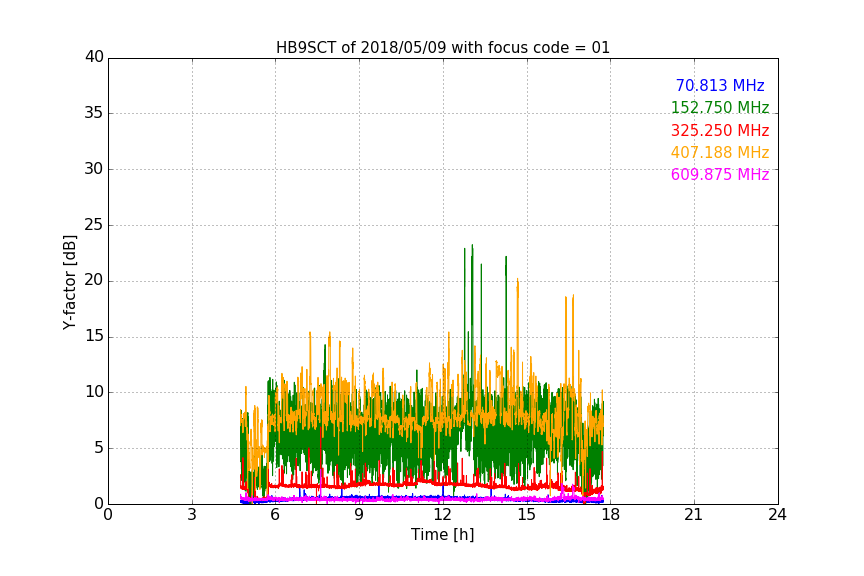Viewport: 864px width, 576px height.
Task: Click the y-axis tick label 5
Action: pos(99,448)
